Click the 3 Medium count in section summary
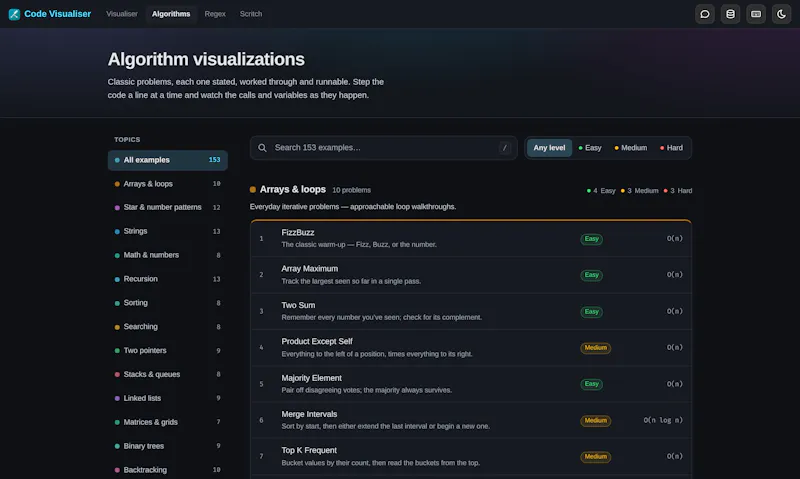 click(x=639, y=191)
